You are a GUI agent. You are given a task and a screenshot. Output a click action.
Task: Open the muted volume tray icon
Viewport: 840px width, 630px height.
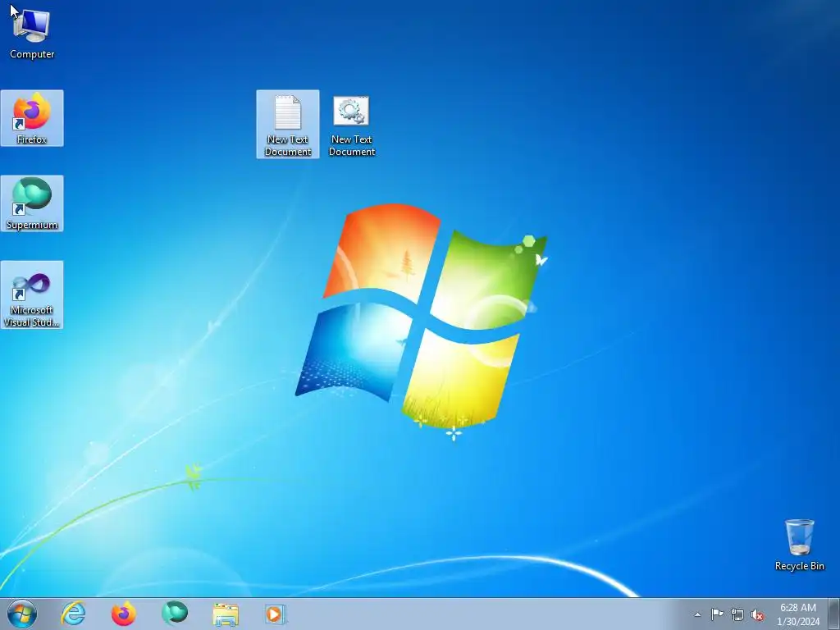pyautogui.click(x=757, y=614)
